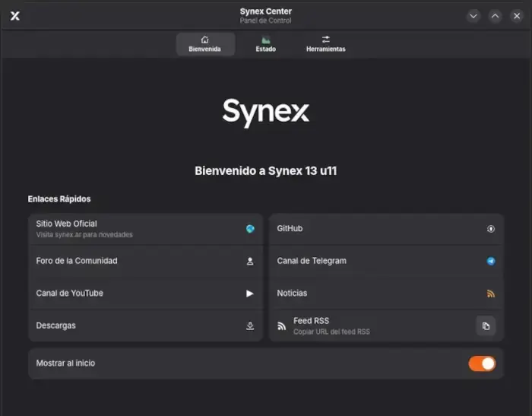
Task: Open Foro de la Comunidad
Action: 146,261
